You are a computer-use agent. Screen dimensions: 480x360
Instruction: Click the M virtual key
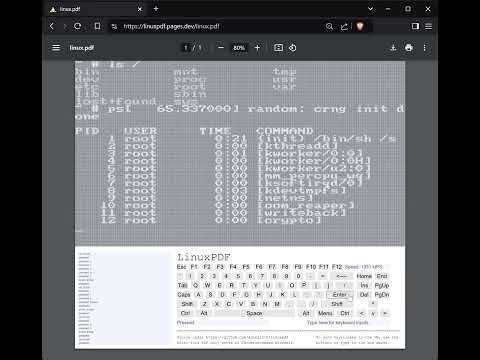(x=277, y=304)
